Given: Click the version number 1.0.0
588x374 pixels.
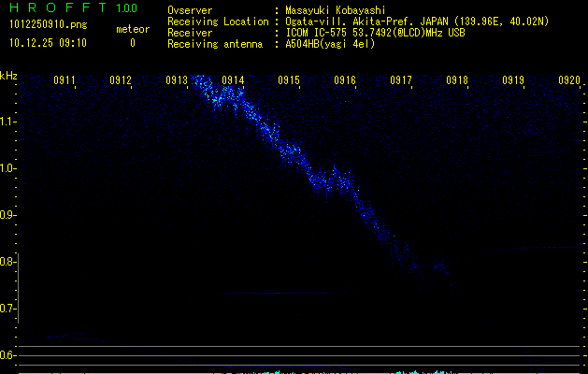Looking at the screenshot, I should tap(127, 7).
